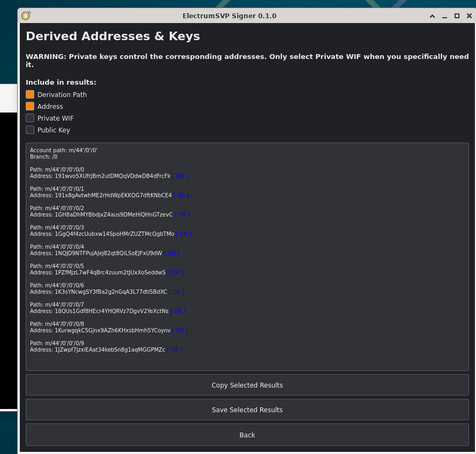Click the Branch: /0 line
476x454 pixels.
pyautogui.click(x=44, y=157)
